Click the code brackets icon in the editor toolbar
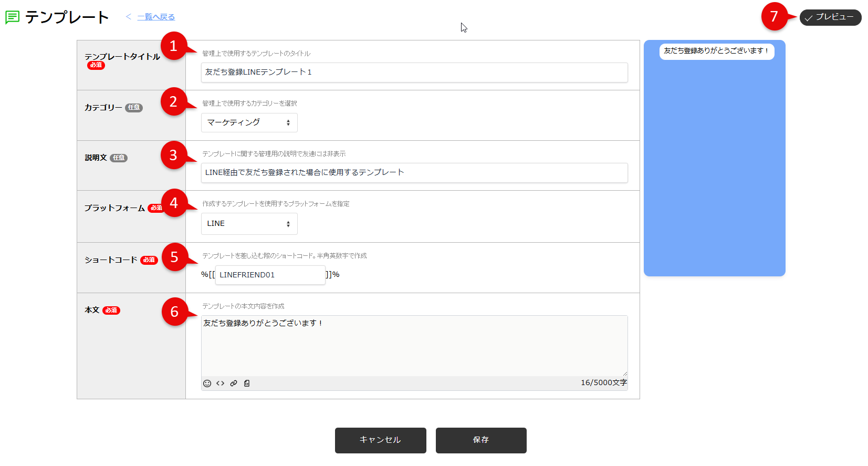Viewport: 868px width, 466px height. coord(220,384)
